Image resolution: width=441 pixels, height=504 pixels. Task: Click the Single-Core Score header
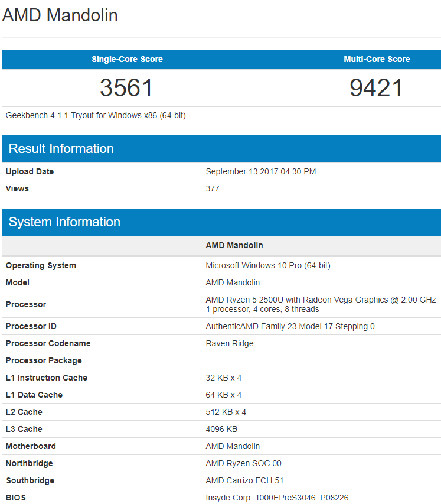[x=127, y=59]
